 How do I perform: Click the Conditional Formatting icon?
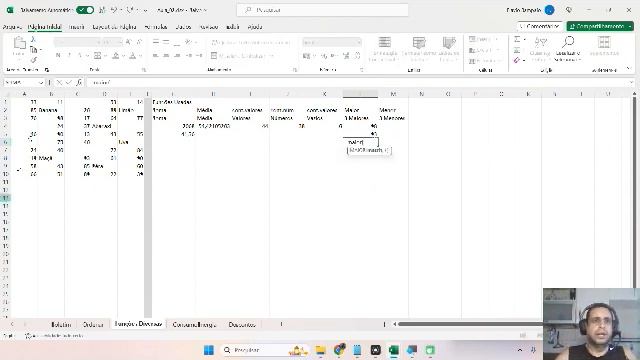click(384, 43)
